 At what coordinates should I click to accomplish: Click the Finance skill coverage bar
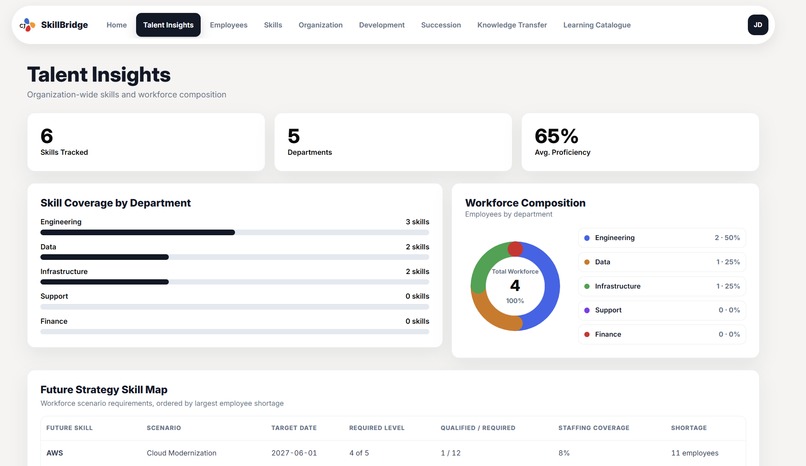point(234,331)
